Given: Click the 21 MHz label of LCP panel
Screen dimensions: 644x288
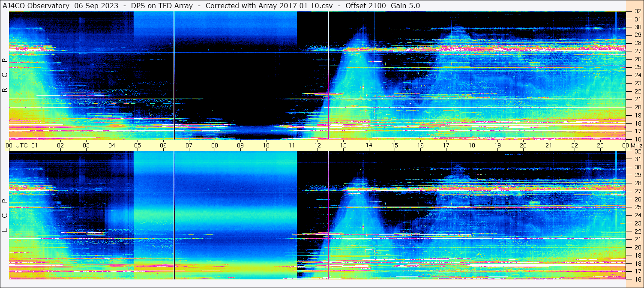Looking at the screenshot, I should coord(637,239).
